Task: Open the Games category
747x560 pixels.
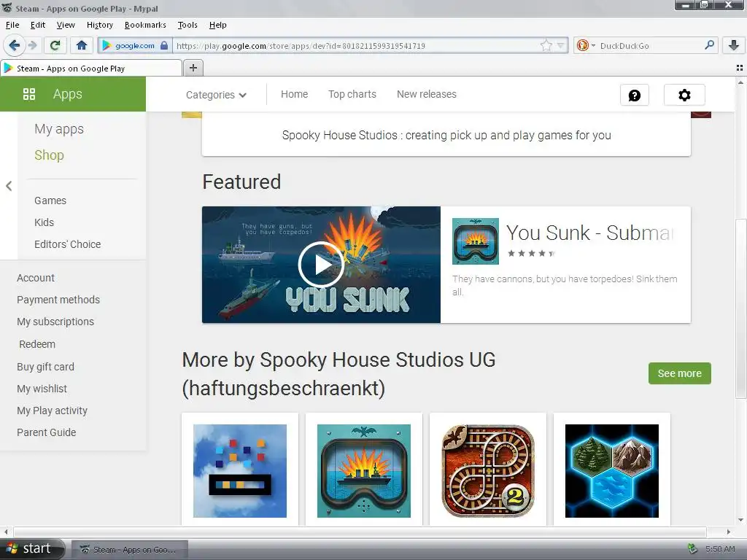Action: click(50, 201)
